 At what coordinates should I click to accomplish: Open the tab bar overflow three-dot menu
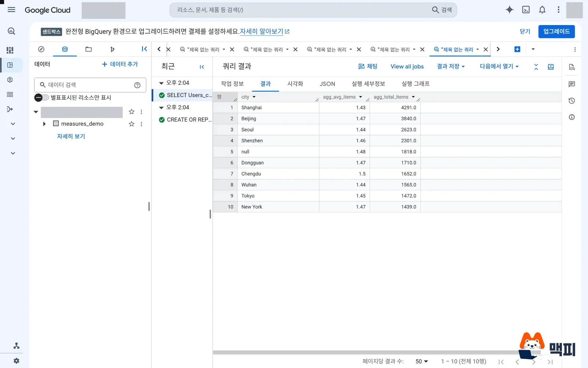pyautogui.click(x=575, y=49)
